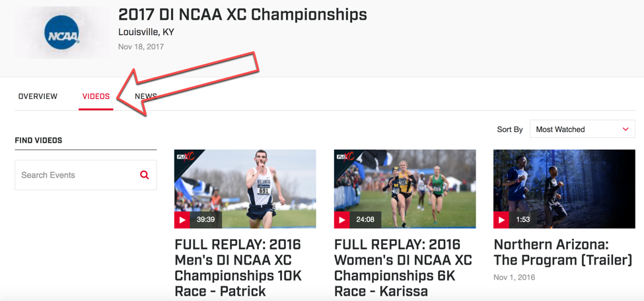The image size is (644, 301).
Task: Focus the Search Events input field
Action: pyautogui.click(x=76, y=175)
